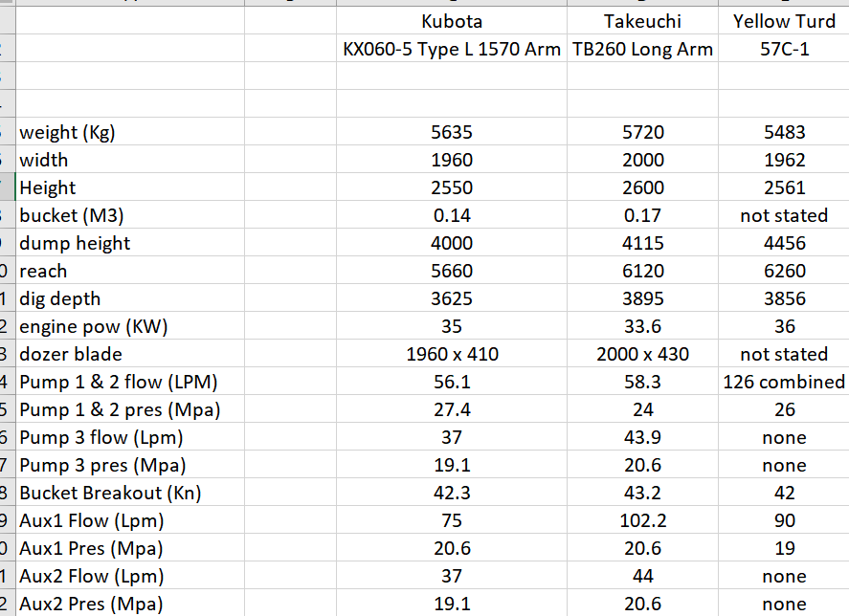Click Pump 3 flow (Lpm) label
The width and height of the screenshot is (849, 616).
pos(130,437)
